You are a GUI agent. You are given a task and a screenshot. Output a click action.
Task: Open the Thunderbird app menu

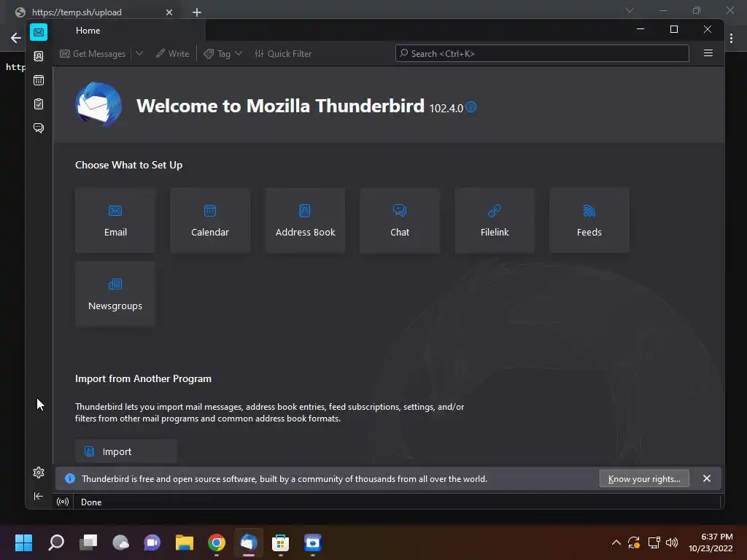point(708,53)
